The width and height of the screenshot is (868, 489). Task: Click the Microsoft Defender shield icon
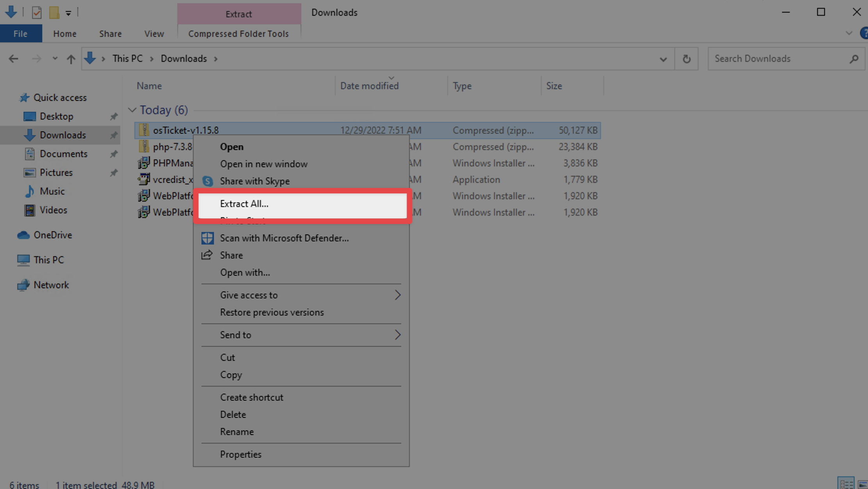tap(207, 238)
